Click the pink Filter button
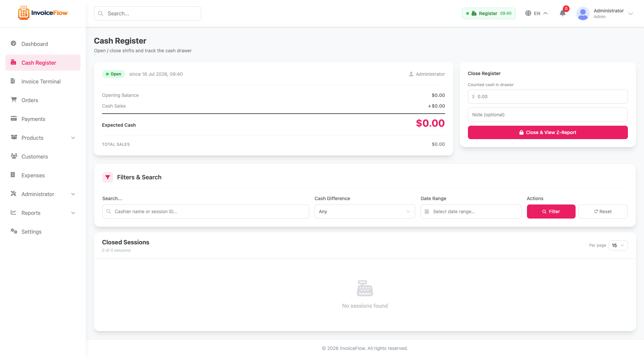Screen dimensions: 644x357 point(551,212)
